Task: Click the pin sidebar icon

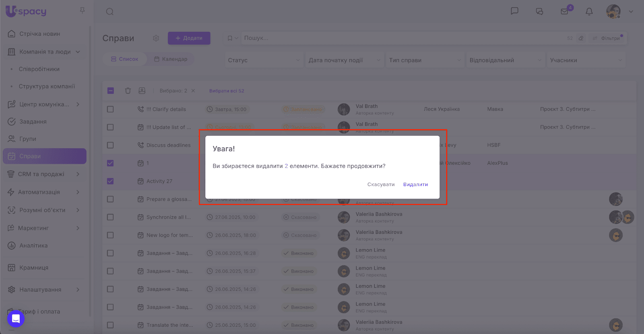Action: pyautogui.click(x=82, y=10)
